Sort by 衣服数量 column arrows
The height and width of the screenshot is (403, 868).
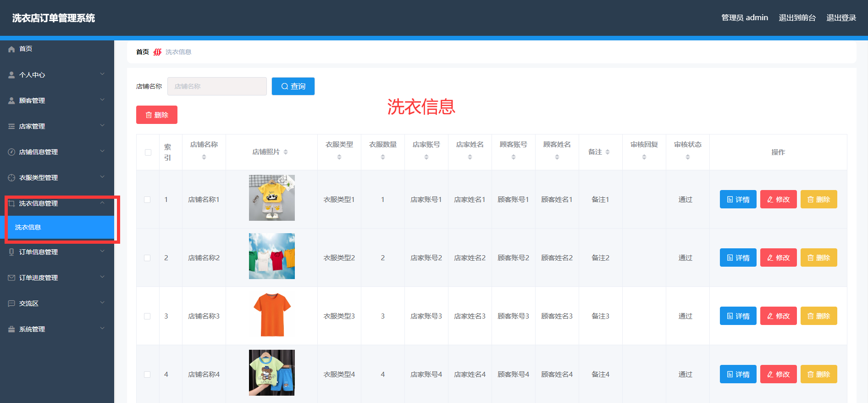tap(383, 157)
